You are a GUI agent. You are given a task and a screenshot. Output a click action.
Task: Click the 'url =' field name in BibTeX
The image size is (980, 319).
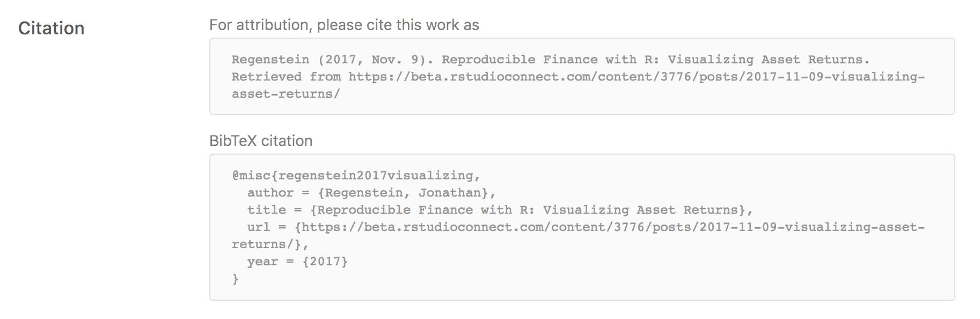[266, 227]
